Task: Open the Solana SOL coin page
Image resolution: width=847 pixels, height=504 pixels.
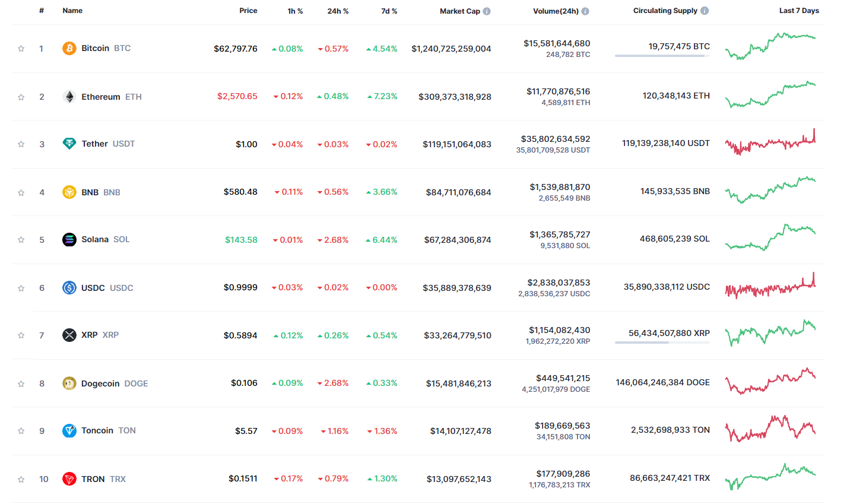Action: (x=105, y=239)
